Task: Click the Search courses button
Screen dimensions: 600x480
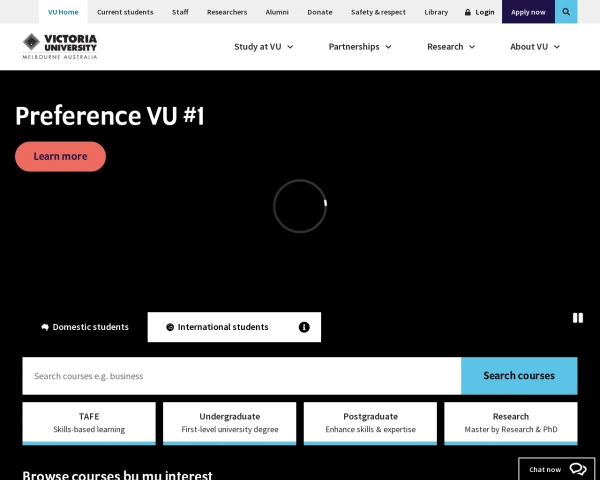Action: 519,376
